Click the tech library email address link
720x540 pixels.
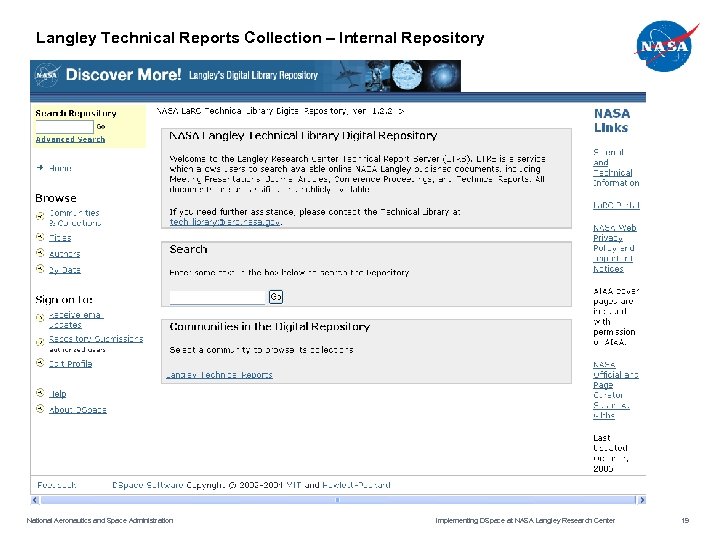pos(225,222)
